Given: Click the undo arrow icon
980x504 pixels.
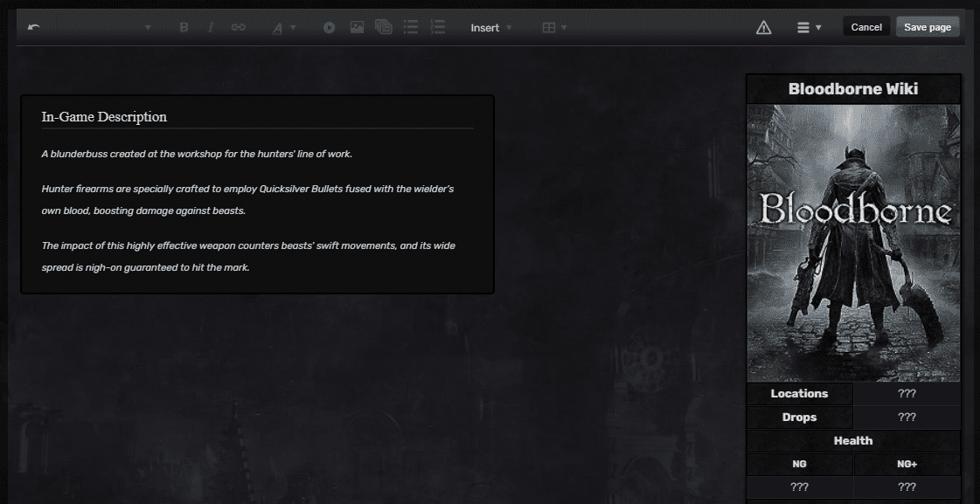Looking at the screenshot, I should [34, 27].
